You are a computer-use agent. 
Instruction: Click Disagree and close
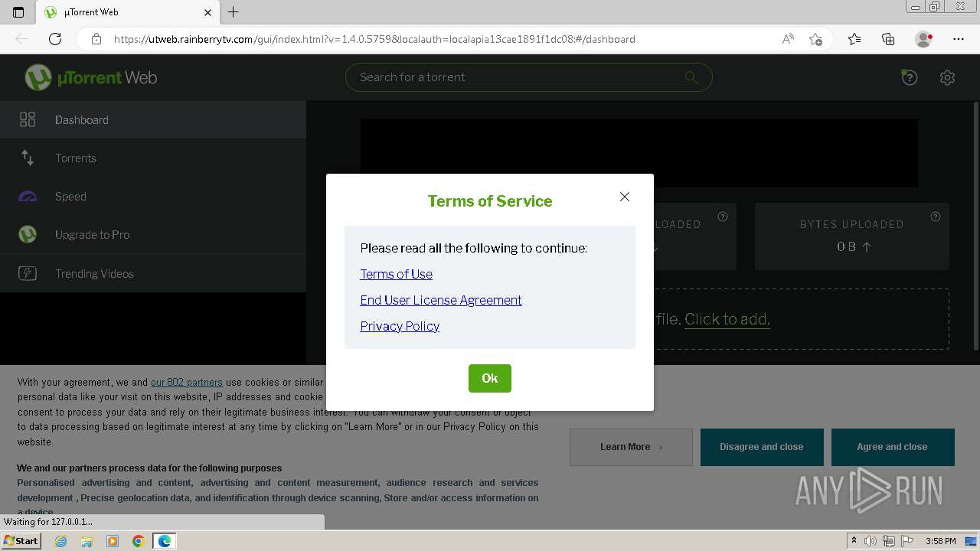click(x=762, y=447)
